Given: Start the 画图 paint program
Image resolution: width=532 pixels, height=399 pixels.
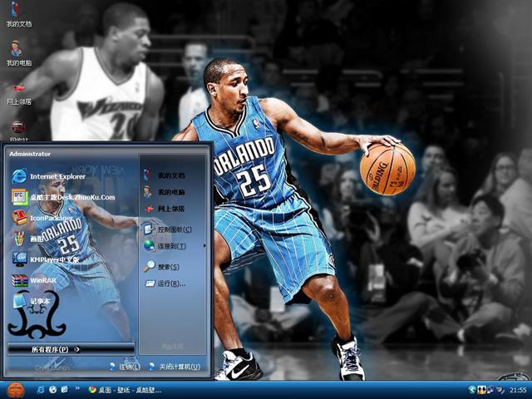Looking at the screenshot, I should click(27, 239).
